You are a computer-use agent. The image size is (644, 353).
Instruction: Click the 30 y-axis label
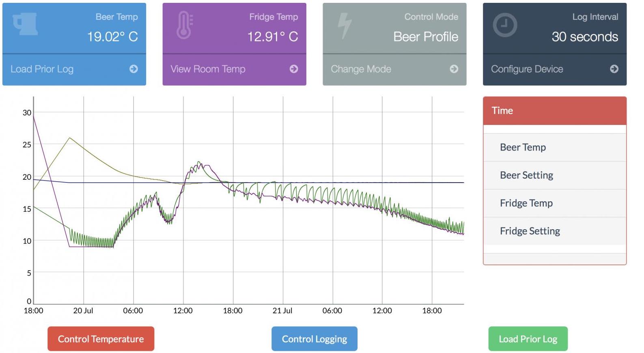click(27, 113)
